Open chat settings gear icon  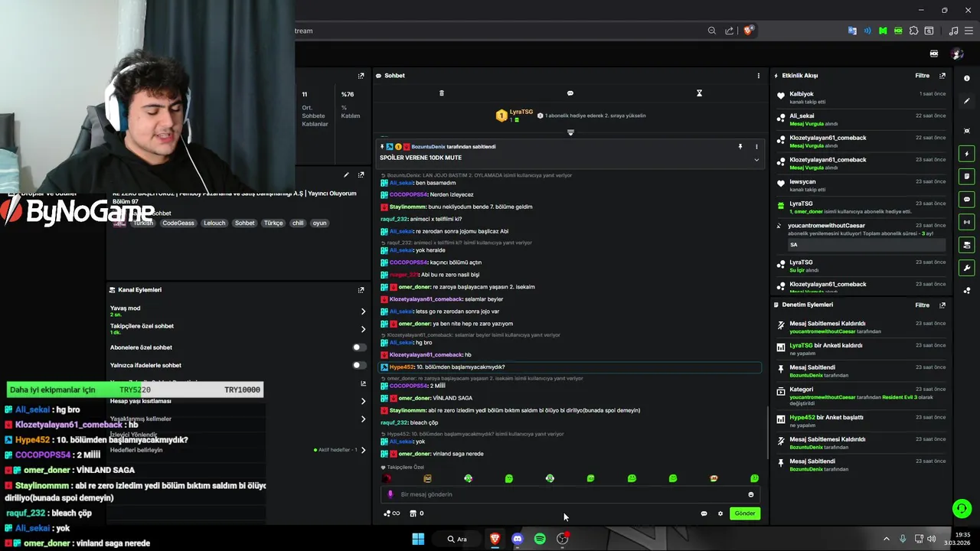point(720,514)
